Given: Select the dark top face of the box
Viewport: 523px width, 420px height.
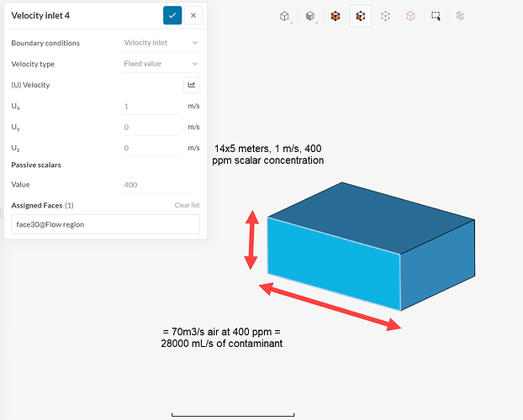Looking at the screenshot, I should [372, 217].
